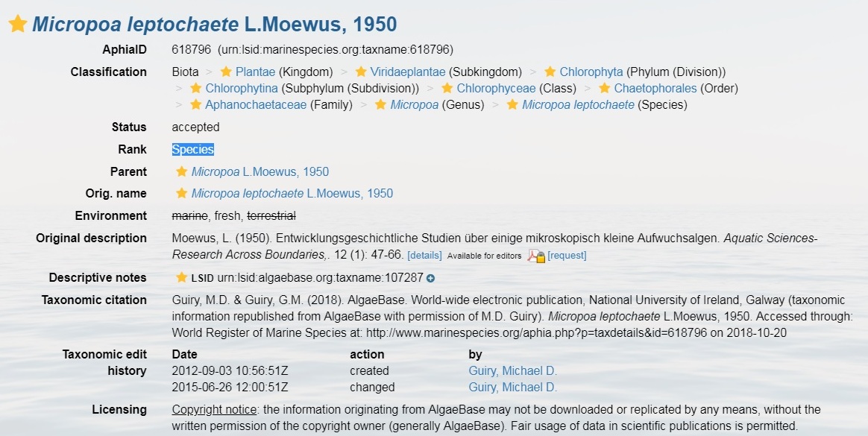Expand the LSID descriptive note plus icon
The image size is (868, 436).
431,278
